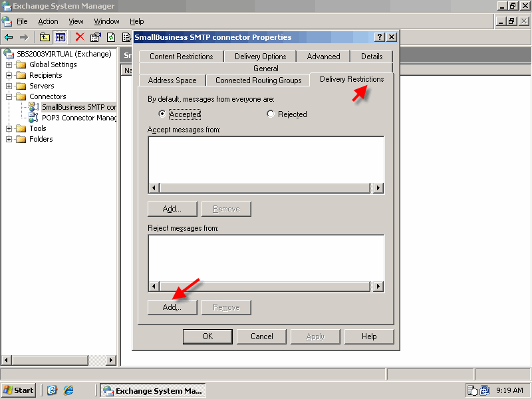Switch to the Delivery Options tab
The width and height of the screenshot is (532, 399).
click(260, 57)
